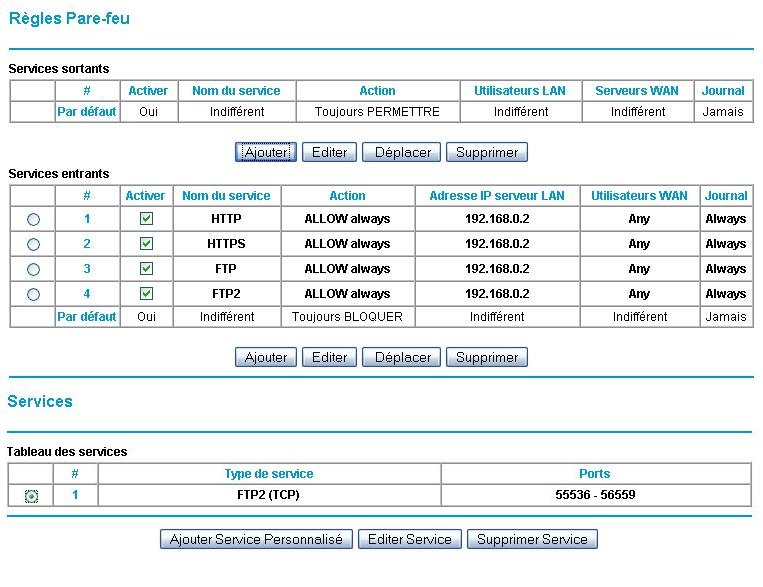Click Utilisateurs LAN column header
The height and width of the screenshot is (587, 763).
coord(520,91)
